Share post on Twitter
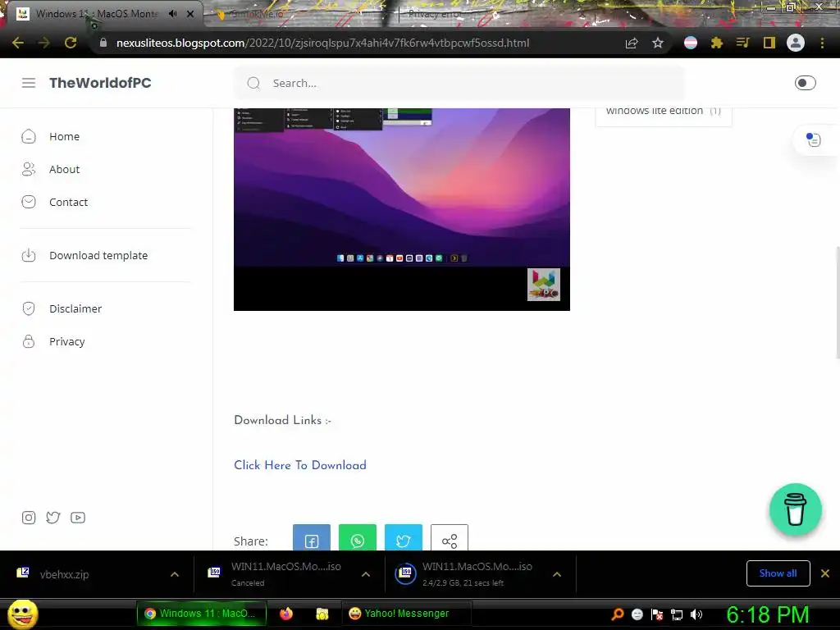The image size is (840, 630). pyautogui.click(x=404, y=538)
